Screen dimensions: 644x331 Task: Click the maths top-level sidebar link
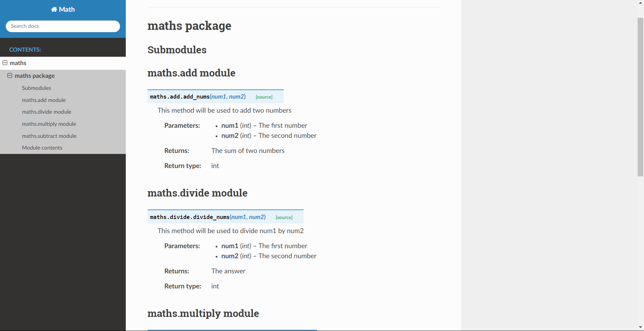(18, 63)
